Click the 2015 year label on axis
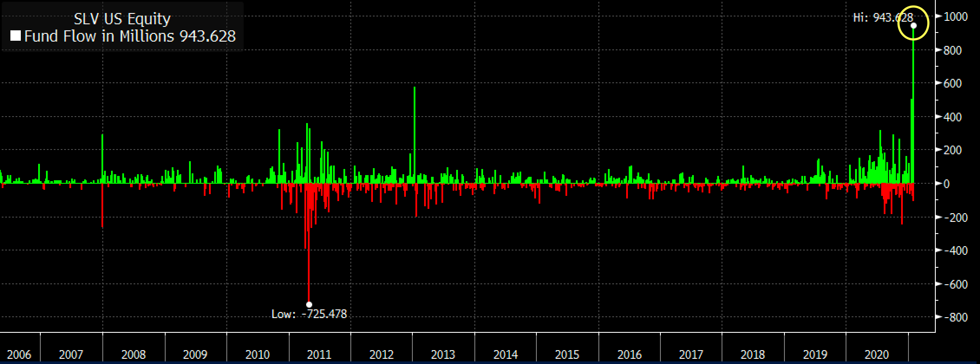Screen dimensions: 980x364 pos(567,354)
